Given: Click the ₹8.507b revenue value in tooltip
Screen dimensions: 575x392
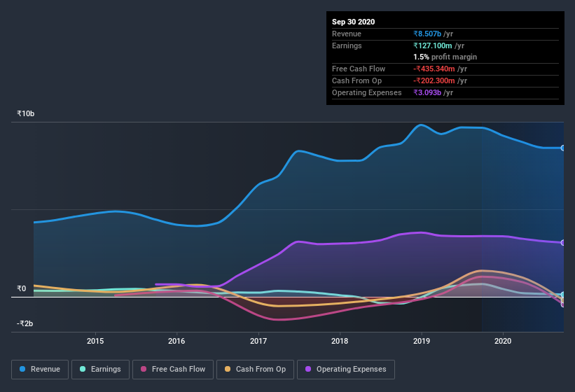Looking at the screenshot, I should [x=427, y=34].
